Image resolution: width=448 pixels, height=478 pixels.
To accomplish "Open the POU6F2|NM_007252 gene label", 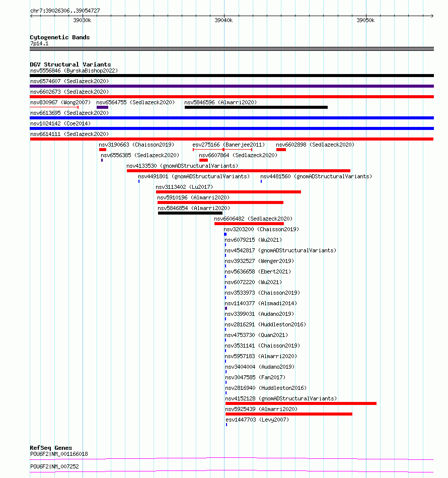I will [x=54, y=466].
